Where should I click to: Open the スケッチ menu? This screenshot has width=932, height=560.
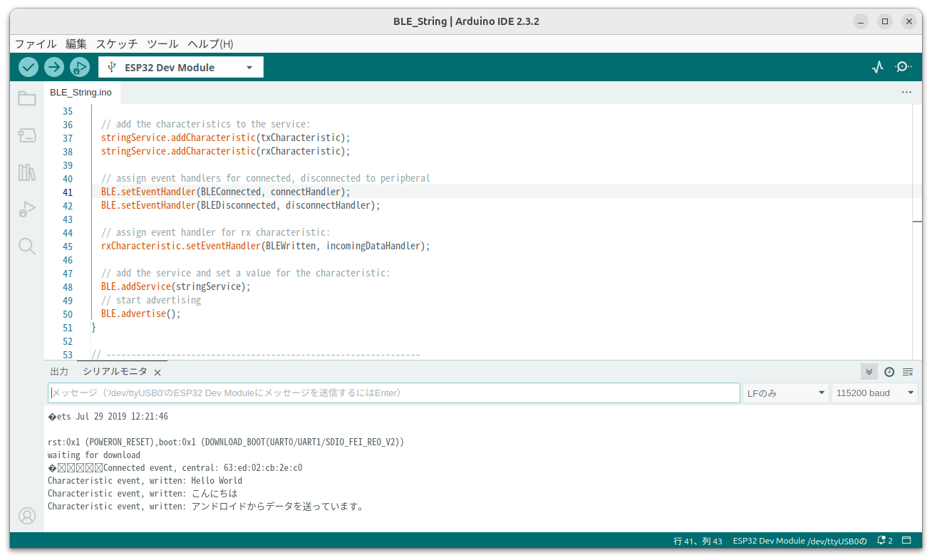[x=117, y=43]
